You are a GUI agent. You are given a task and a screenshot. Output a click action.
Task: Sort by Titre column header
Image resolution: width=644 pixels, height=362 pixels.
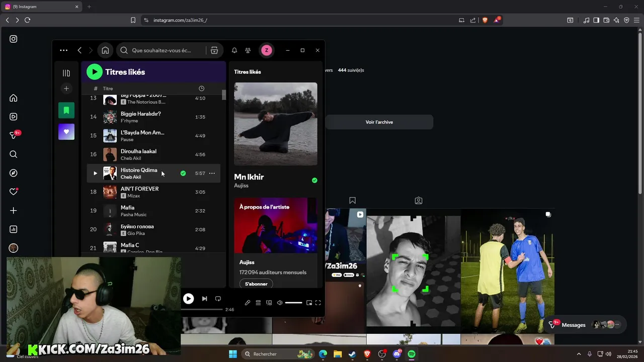click(x=108, y=88)
